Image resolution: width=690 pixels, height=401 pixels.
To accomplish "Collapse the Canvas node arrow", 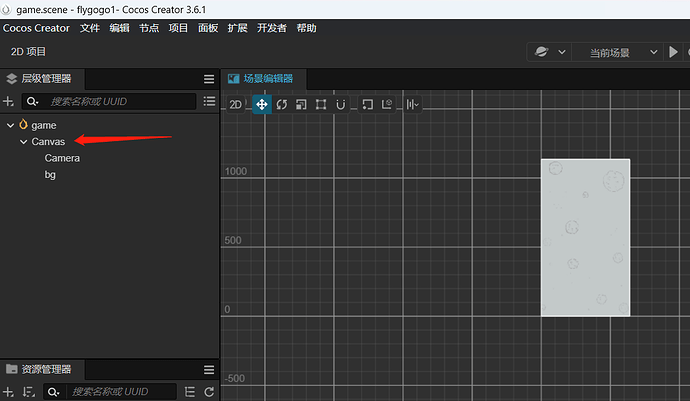I will click(24, 142).
